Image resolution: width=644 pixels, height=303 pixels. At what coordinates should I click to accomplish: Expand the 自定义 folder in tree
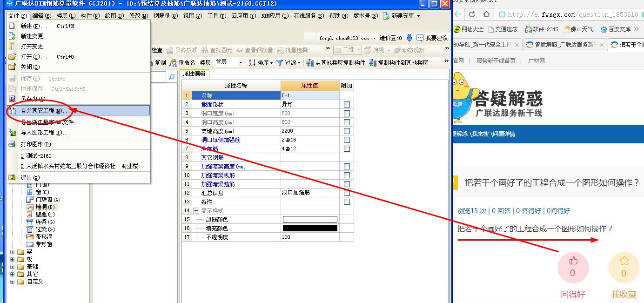12,282
